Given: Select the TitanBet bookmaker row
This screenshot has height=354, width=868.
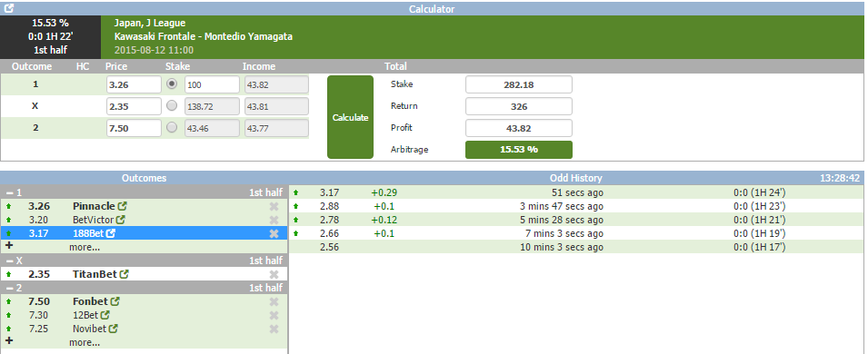Looking at the screenshot, I should [144, 274].
